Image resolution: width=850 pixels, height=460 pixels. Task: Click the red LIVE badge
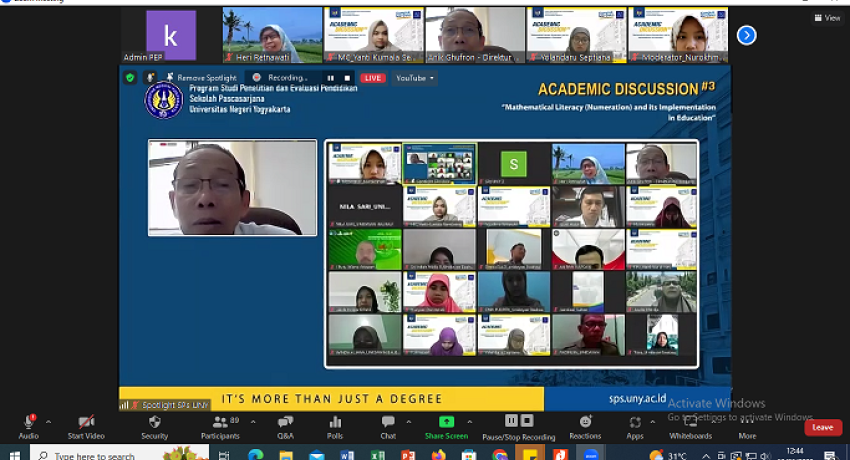372,78
